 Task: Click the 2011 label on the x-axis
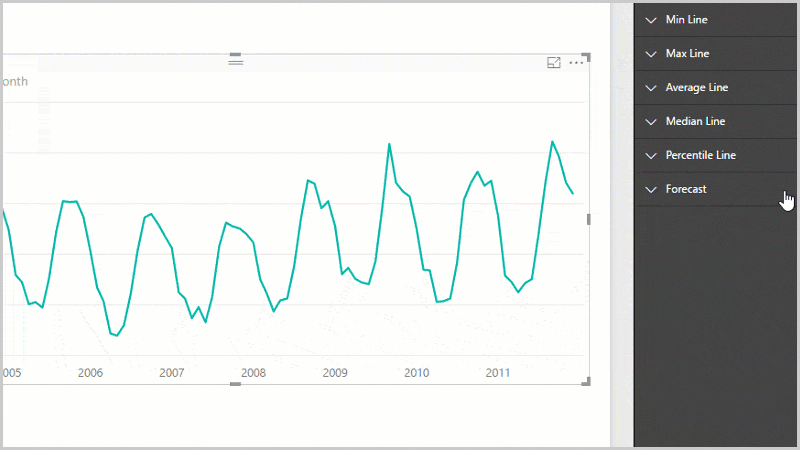point(498,373)
